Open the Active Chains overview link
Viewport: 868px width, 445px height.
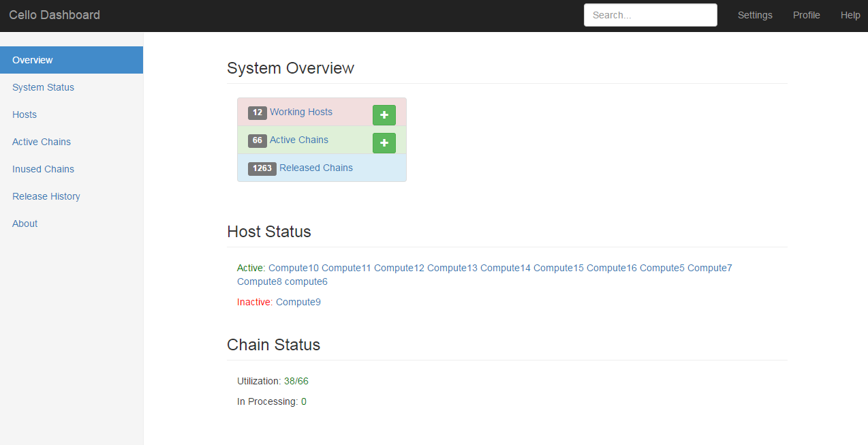tap(298, 140)
